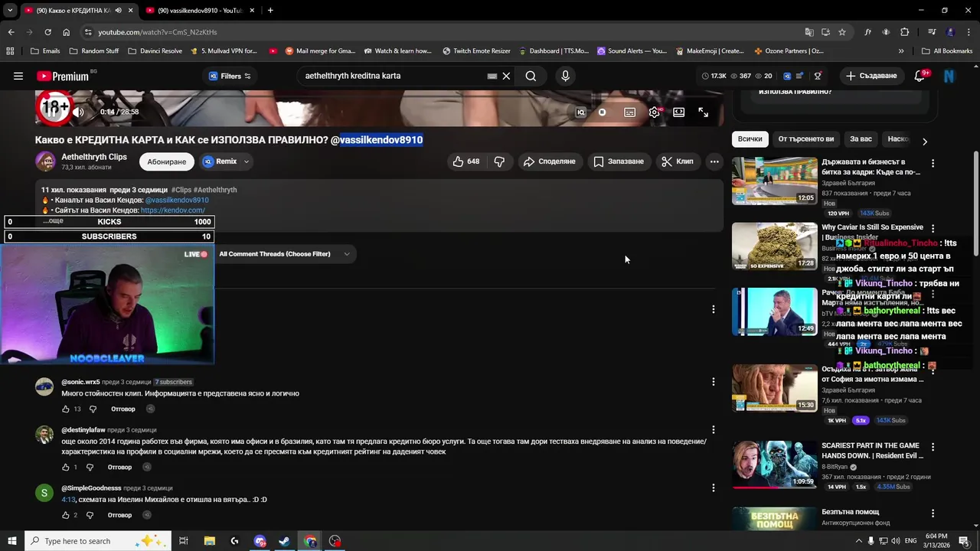Screen dimensions: 980x551
Task: Reply to @destinylafaw with Отговор
Action: point(119,467)
